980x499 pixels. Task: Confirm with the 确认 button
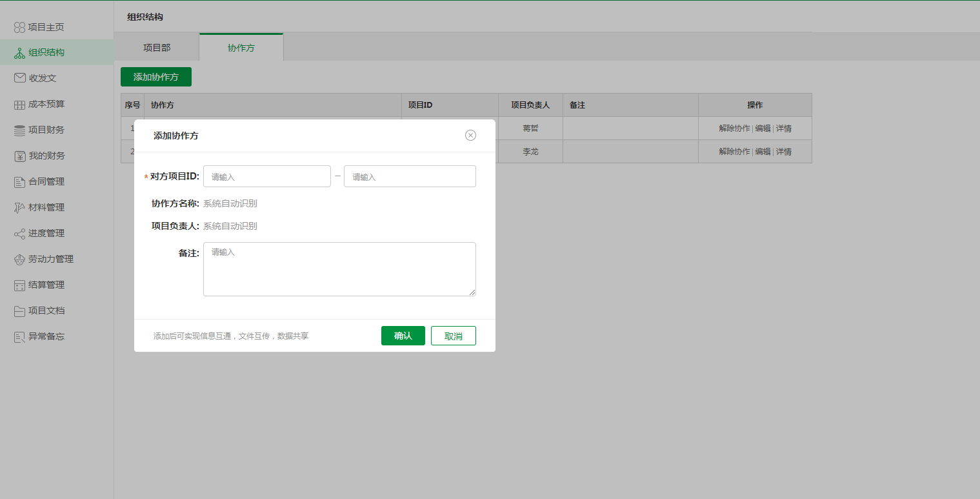point(403,336)
